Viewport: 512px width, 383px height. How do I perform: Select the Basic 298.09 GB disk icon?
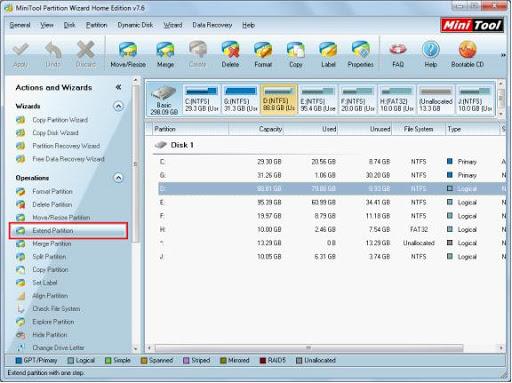pyautogui.click(x=164, y=100)
